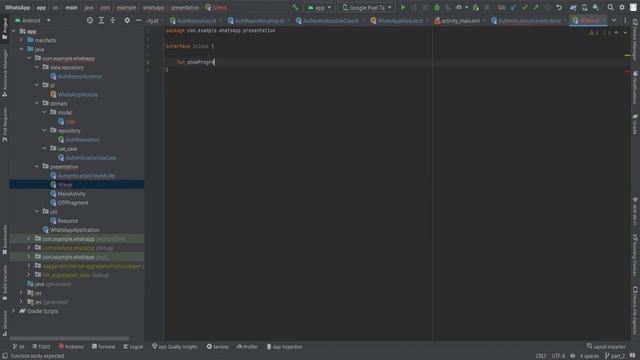Open Layout Inspector tool window

606,347
